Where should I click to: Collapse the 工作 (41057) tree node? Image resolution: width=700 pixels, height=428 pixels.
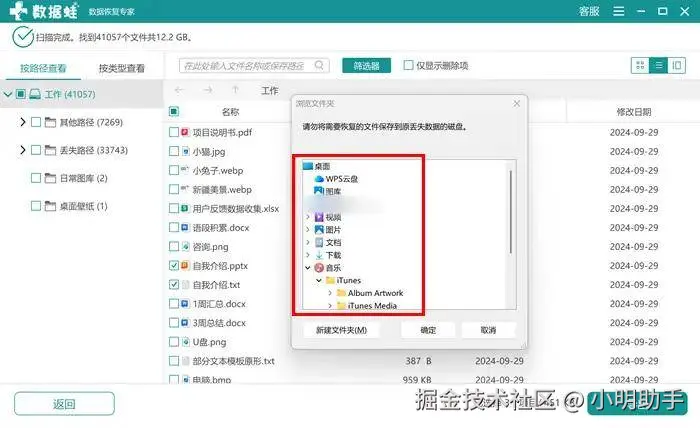coord(8,94)
